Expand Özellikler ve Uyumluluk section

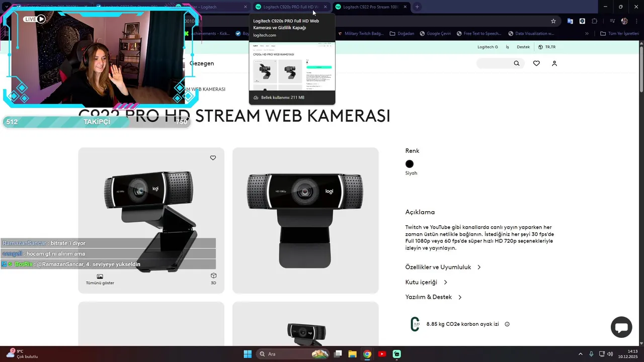click(443, 267)
